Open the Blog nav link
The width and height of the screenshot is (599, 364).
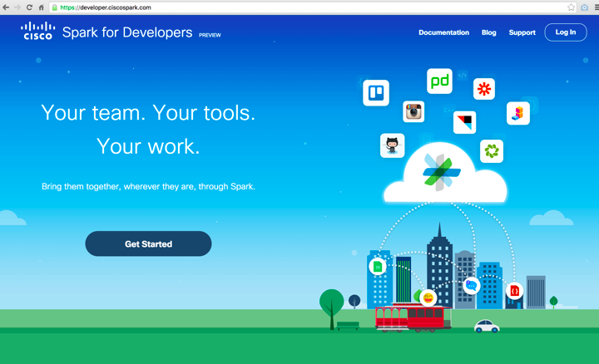tap(488, 32)
